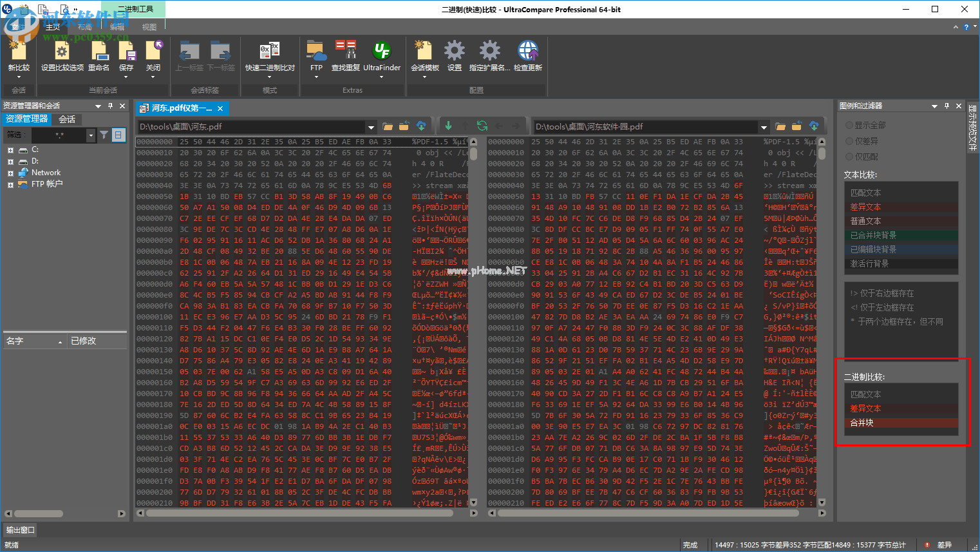Click the filter funnel icon in explorer
Screen dimensions: 980x552
pos(104,135)
